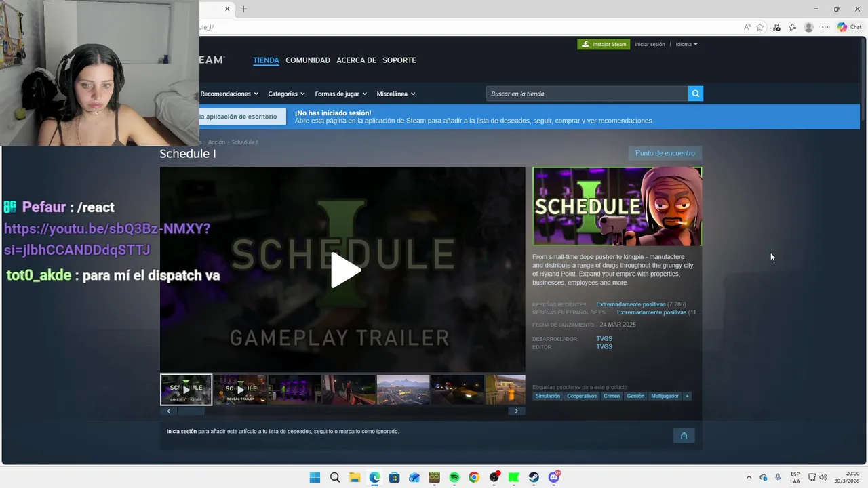The height and width of the screenshot is (488, 868).
Task: Open the TVGS editor link
Action: (604, 347)
